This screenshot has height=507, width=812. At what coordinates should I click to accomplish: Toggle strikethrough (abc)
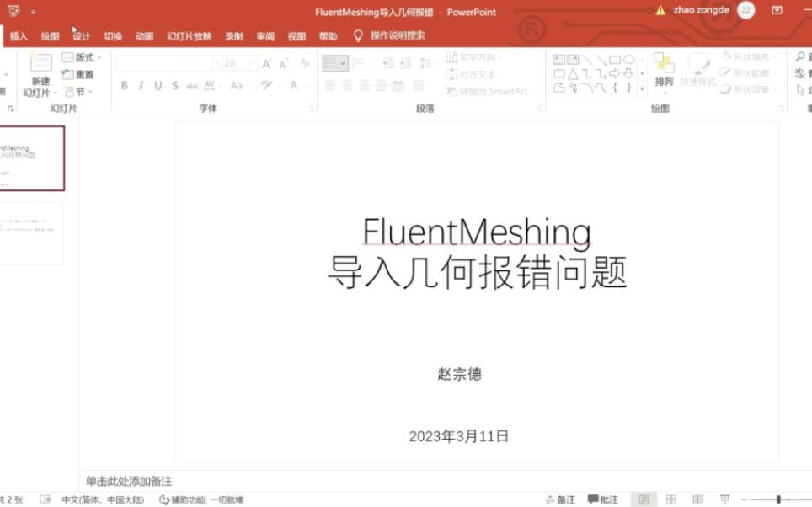click(192, 85)
